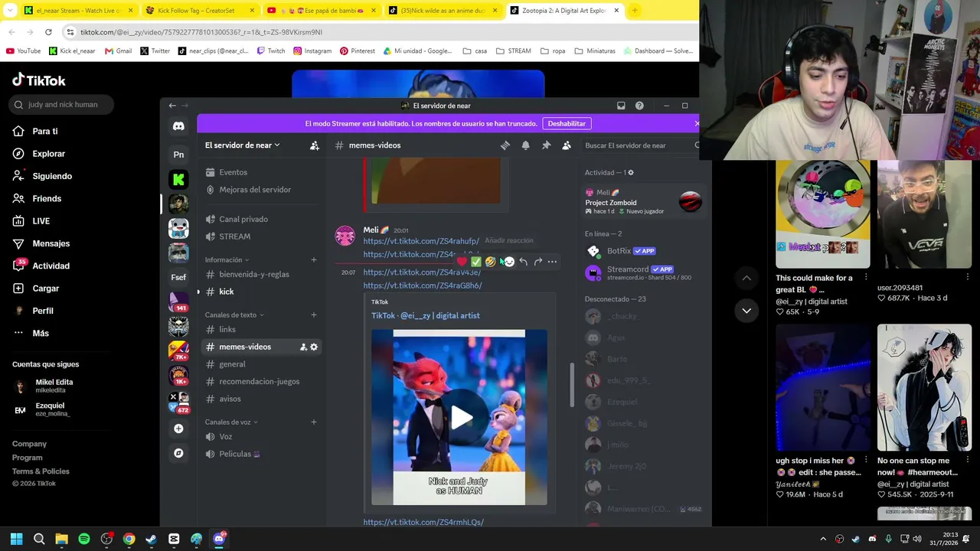Viewport: 980px width, 551px height.
Task: Go to previous TikTok video arrow
Action: click(746, 278)
